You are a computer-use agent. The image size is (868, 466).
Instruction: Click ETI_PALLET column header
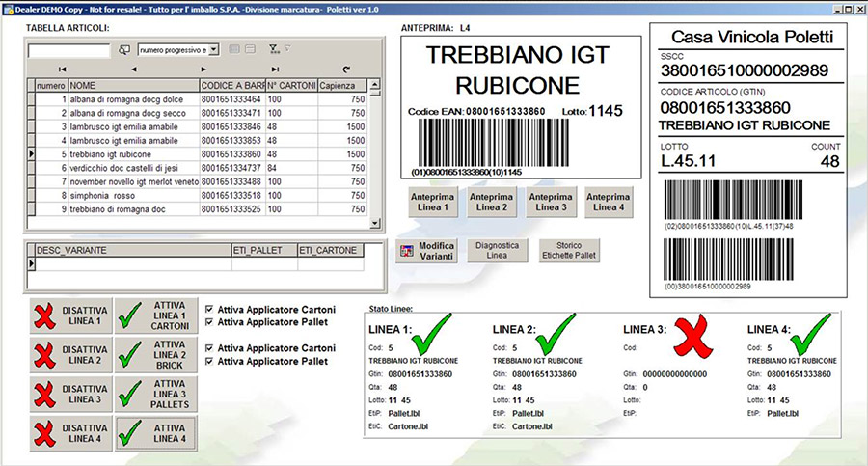pos(264,251)
